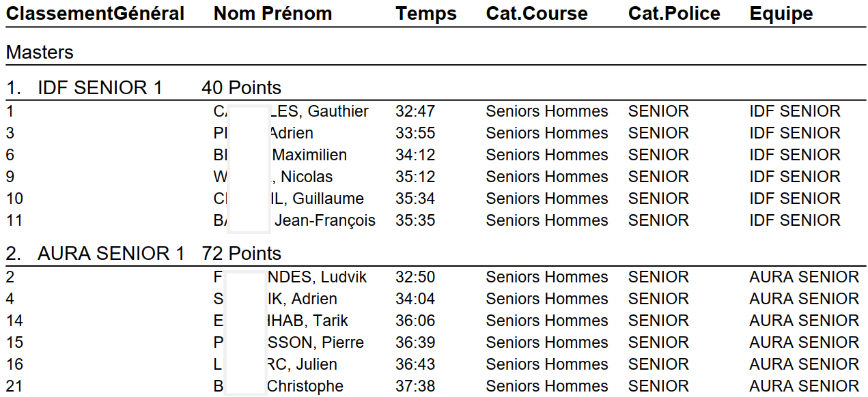The height and width of the screenshot is (397, 868).
Task: Click the Nom Prénom column header
Action: coord(272,14)
